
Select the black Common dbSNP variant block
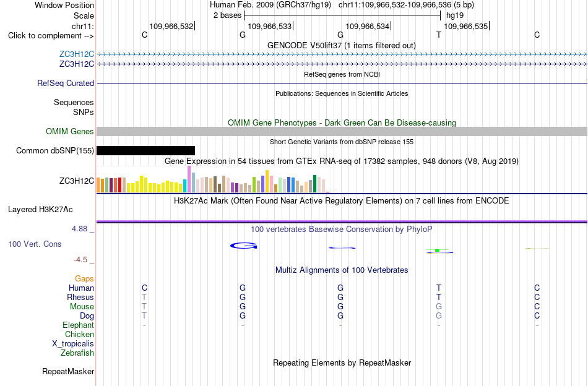point(146,151)
